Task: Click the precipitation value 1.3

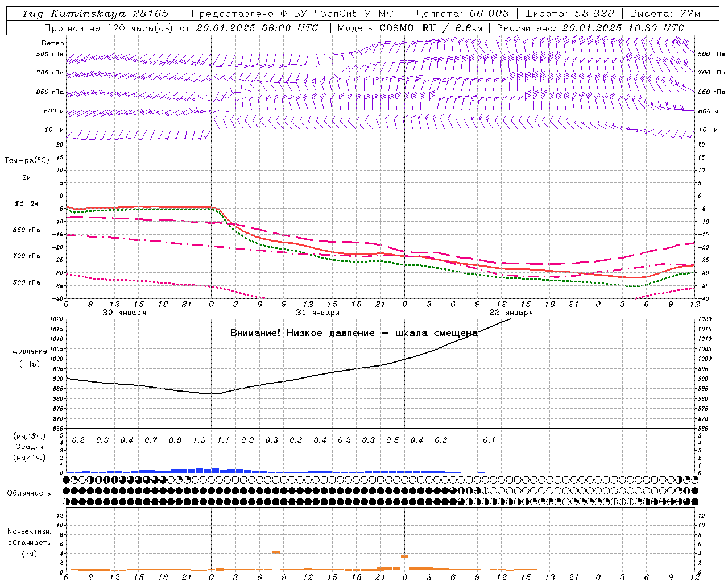Action: pos(199,440)
